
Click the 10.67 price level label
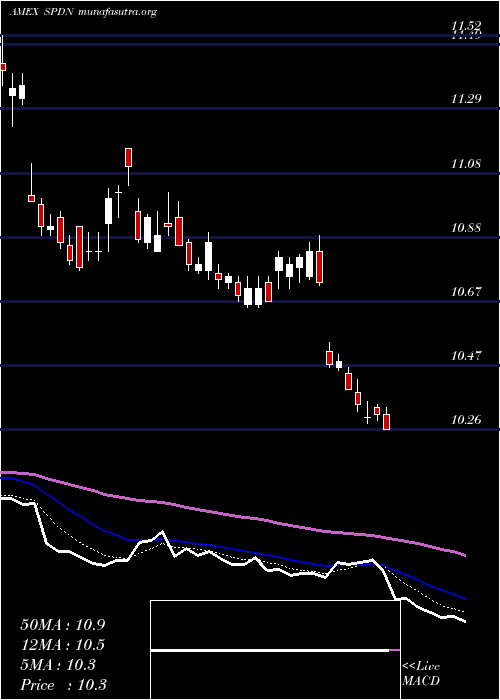[466, 292]
